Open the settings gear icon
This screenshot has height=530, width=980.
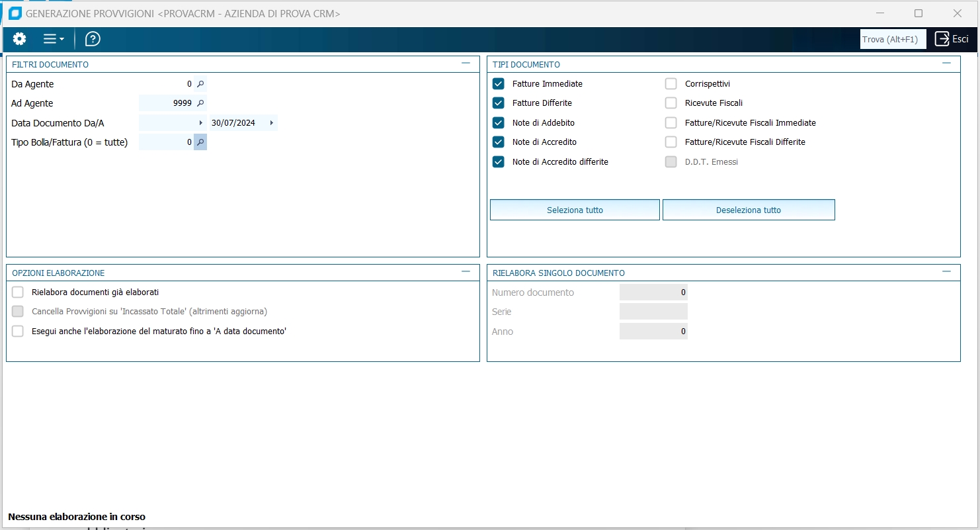pos(20,39)
